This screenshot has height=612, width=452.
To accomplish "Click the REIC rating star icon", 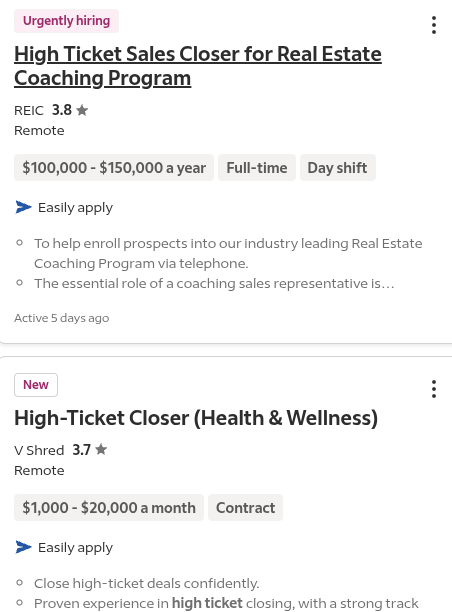I will click(x=82, y=110).
